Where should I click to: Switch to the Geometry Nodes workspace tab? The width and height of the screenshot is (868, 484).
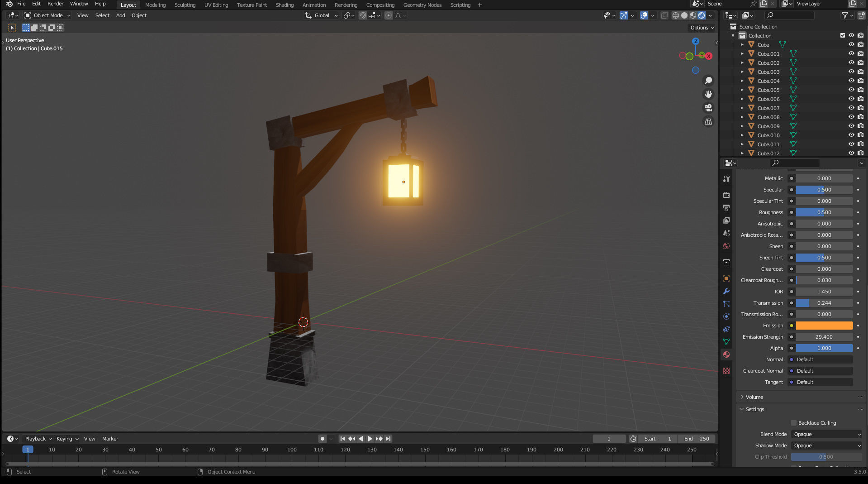[422, 5]
